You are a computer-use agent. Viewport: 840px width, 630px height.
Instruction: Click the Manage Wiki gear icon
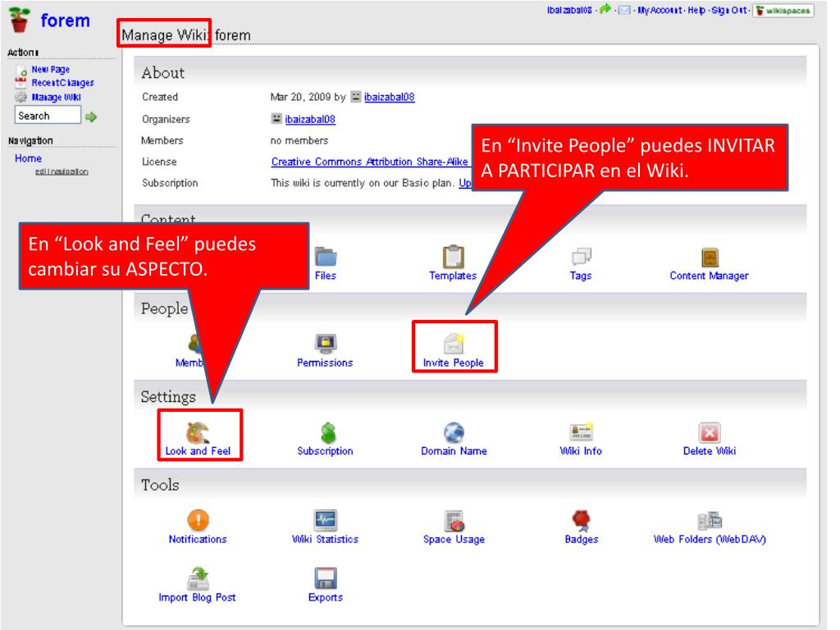(x=21, y=97)
